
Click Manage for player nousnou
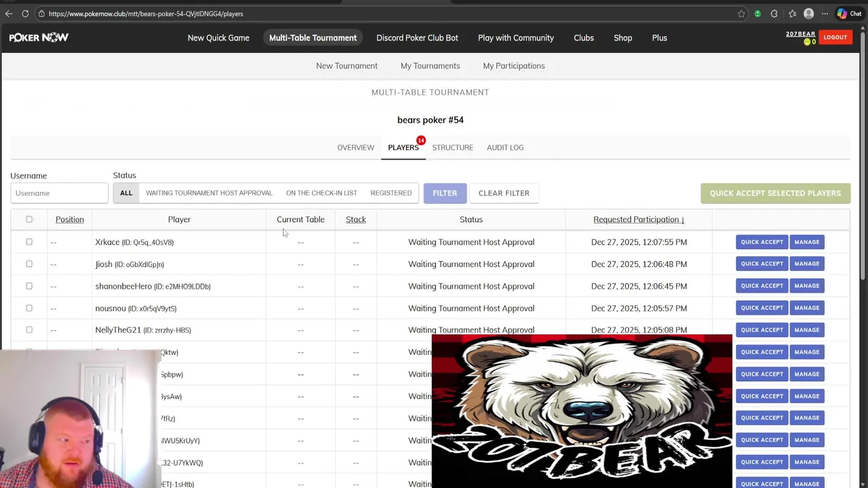pos(807,308)
